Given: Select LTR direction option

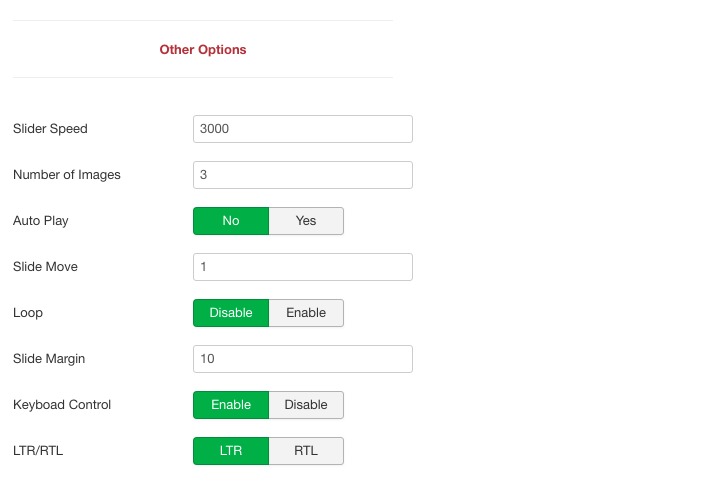Looking at the screenshot, I should (231, 451).
